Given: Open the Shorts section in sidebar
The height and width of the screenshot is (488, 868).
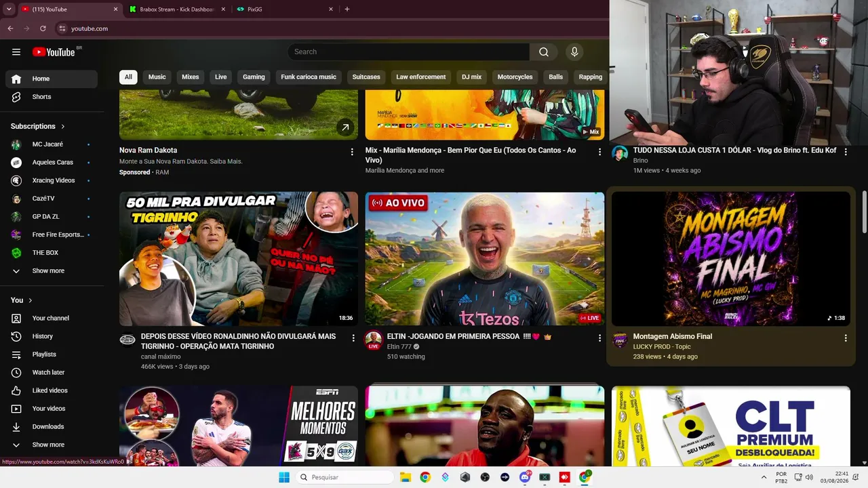Looking at the screenshot, I should pos(52,97).
